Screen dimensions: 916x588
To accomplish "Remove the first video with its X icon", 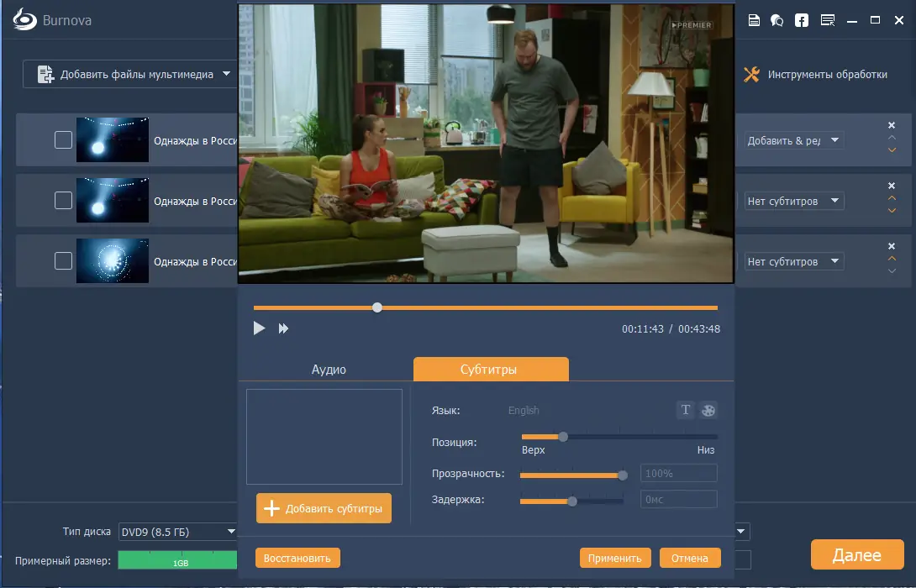I will tap(892, 125).
